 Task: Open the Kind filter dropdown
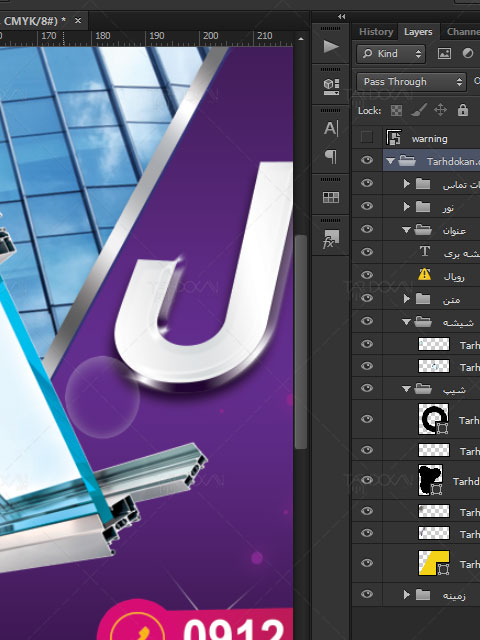(391, 54)
